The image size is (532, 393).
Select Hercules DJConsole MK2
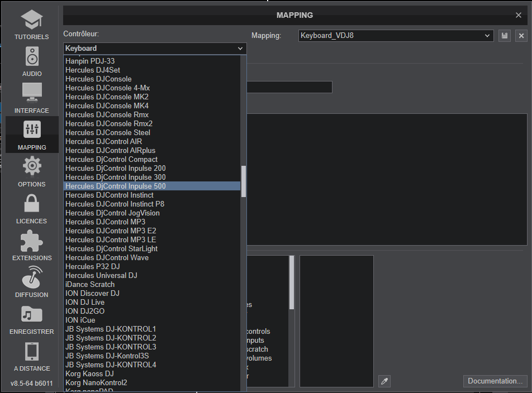pyautogui.click(x=152, y=97)
